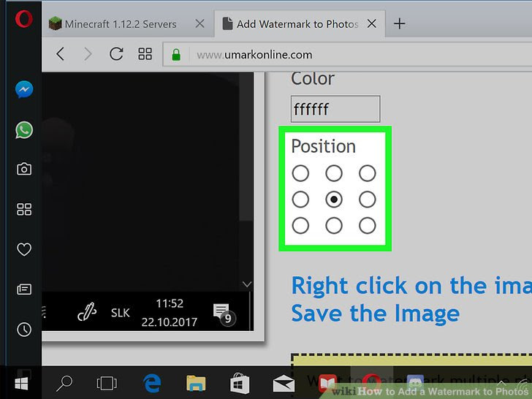Select top-center watermark position
532x399 pixels.
334,173
